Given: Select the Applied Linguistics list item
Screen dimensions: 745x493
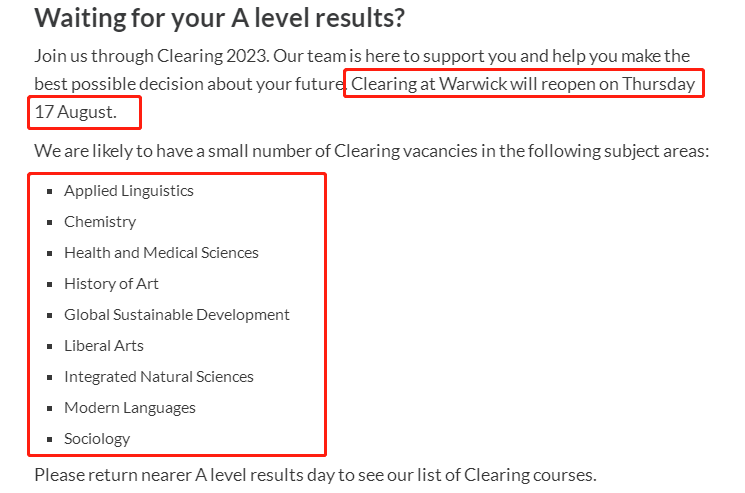Looking at the screenshot, I should point(129,191).
